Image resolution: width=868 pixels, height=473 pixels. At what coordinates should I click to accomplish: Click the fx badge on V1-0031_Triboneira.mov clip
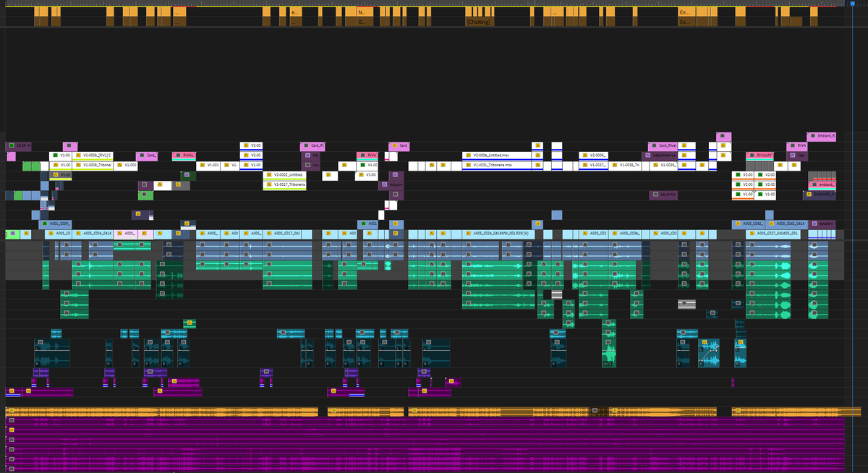click(467, 166)
